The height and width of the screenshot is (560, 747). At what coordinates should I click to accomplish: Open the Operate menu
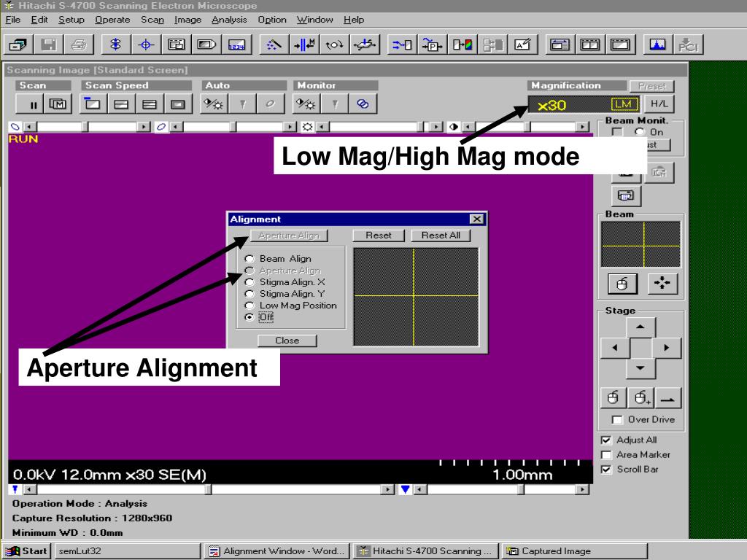(x=112, y=20)
